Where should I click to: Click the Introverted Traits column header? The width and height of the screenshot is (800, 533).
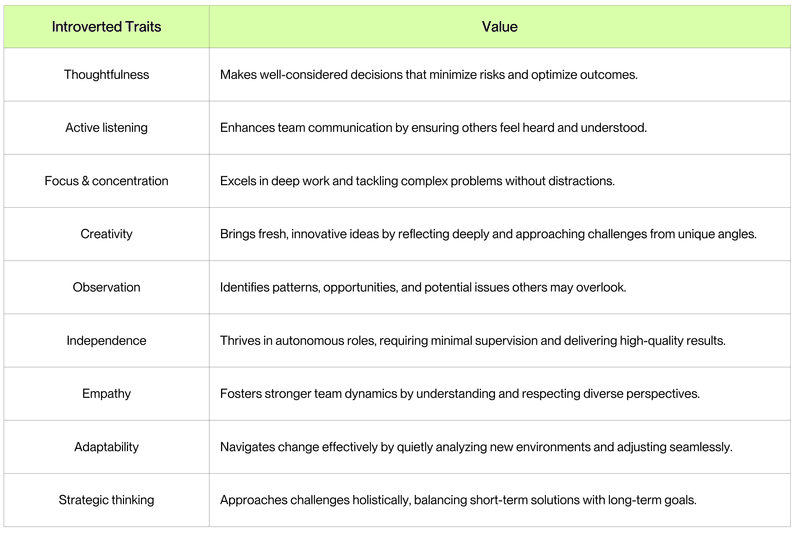pyautogui.click(x=106, y=27)
